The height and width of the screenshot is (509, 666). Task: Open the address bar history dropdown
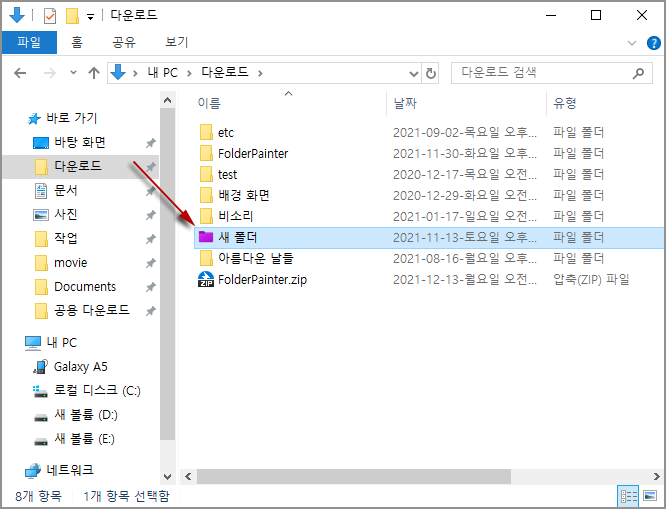(414, 74)
